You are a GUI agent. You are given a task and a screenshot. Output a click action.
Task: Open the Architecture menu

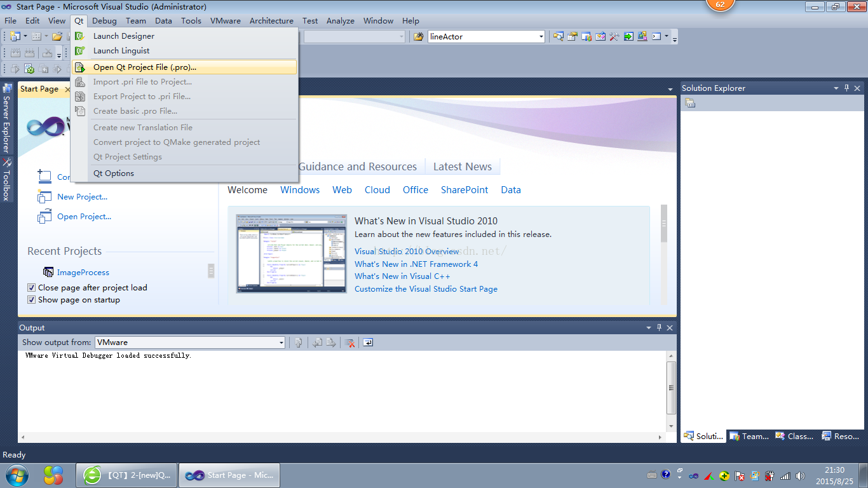pos(271,20)
